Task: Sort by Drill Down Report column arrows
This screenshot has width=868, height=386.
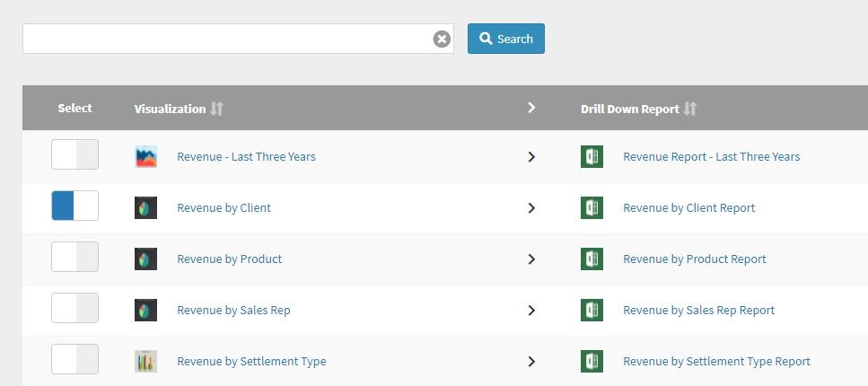Action: [689, 109]
